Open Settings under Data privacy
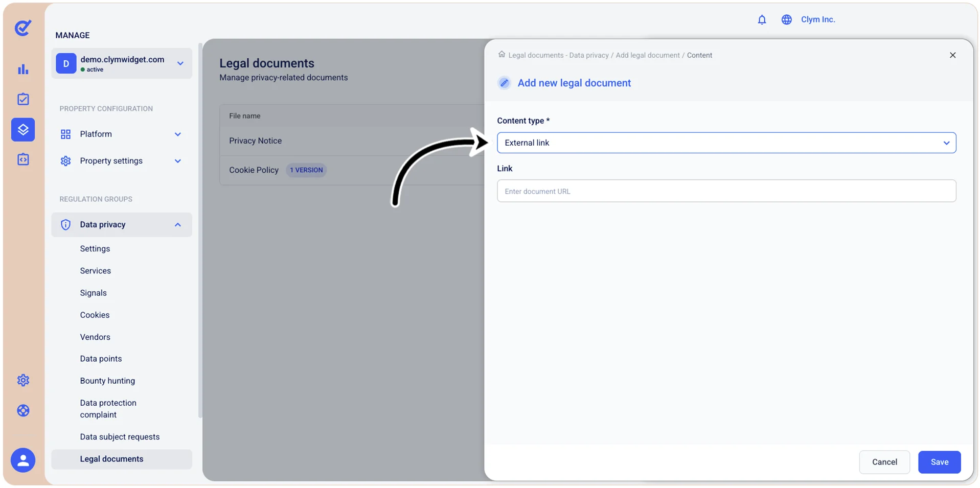The image size is (980, 488). click(95, 249)
